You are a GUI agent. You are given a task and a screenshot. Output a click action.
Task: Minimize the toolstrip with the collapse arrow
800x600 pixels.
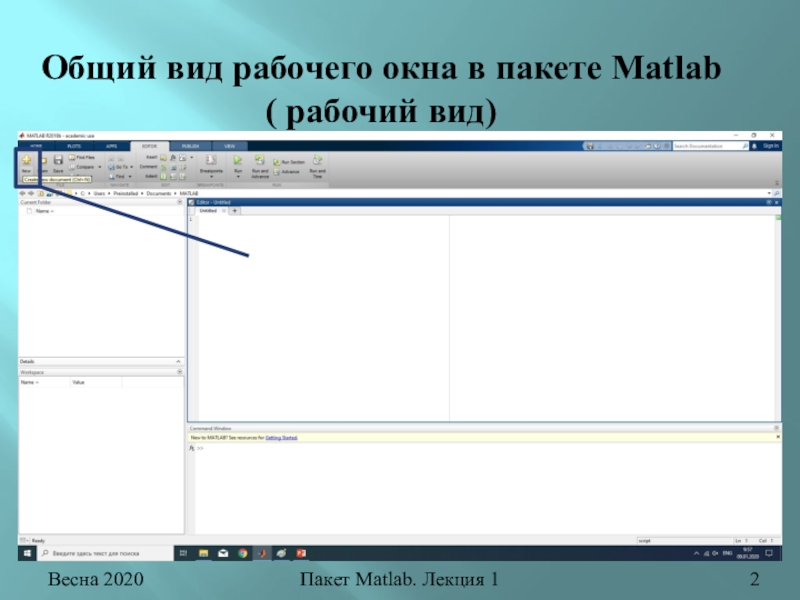tap(777, 183)
